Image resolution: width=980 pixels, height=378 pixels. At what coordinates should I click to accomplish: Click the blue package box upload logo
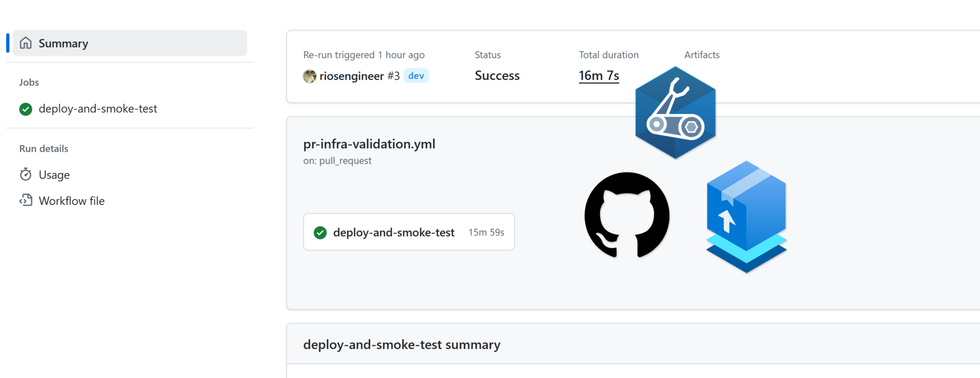point(746,216)
